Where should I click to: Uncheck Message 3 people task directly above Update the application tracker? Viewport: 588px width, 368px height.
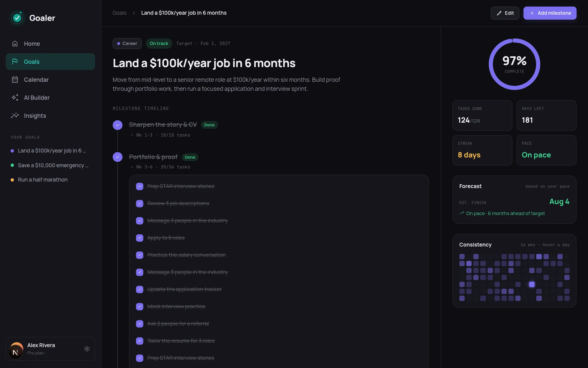(x=140, y=272)
